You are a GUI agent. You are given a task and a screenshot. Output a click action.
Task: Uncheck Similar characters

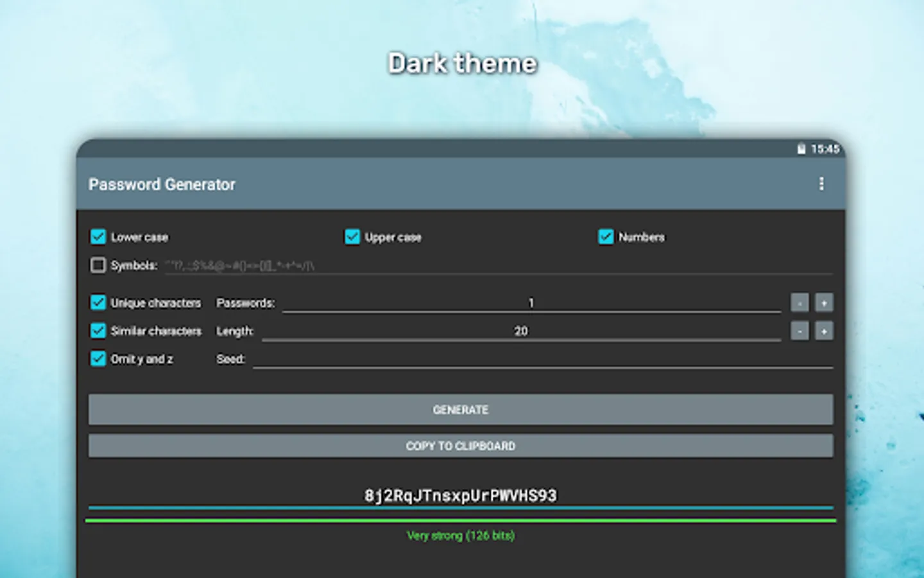click(98, 331)
